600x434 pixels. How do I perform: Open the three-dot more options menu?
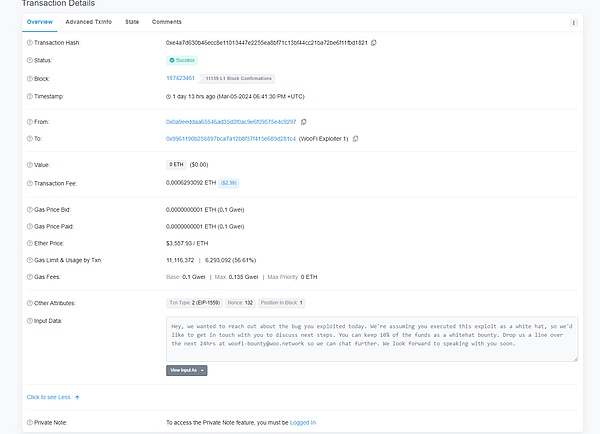pyautogui.click(x=573, y=21)
